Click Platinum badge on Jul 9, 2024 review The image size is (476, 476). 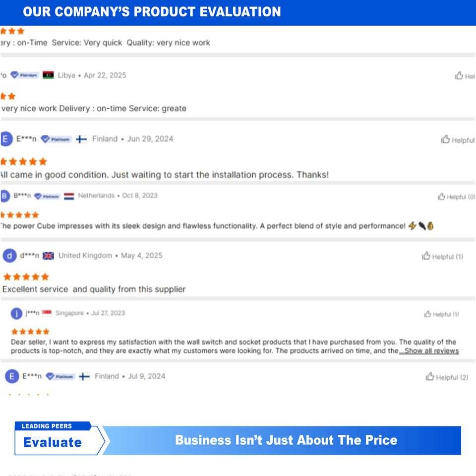[x=60, y=376]
